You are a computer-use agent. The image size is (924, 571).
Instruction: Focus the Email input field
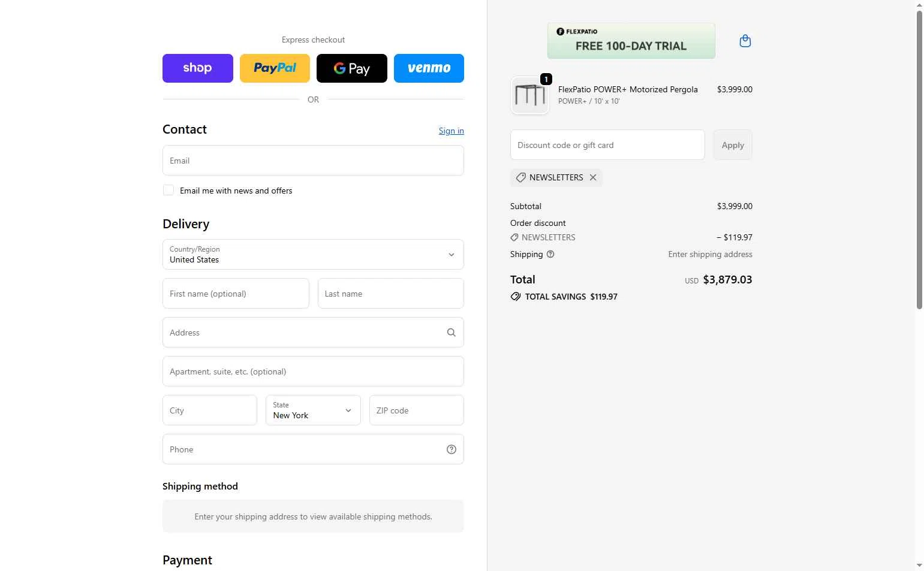pos(313,161)
